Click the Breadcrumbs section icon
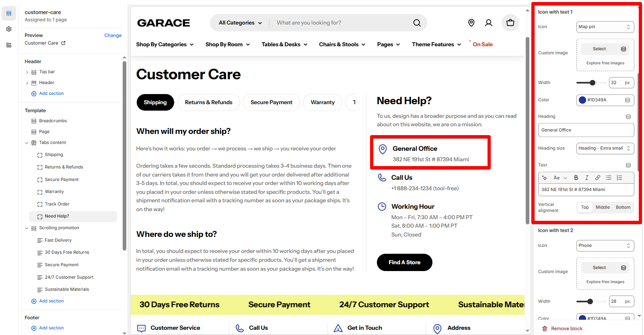 [34, 121]
